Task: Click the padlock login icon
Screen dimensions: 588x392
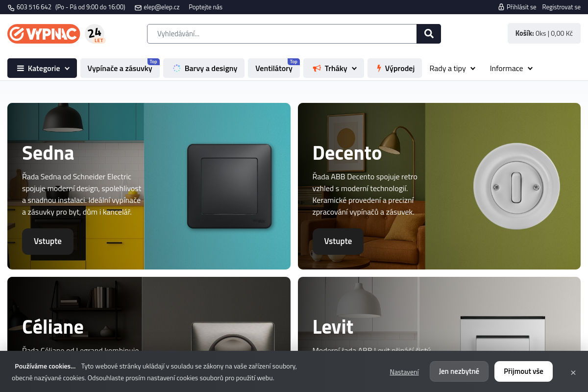Action: tap(501, 7)
